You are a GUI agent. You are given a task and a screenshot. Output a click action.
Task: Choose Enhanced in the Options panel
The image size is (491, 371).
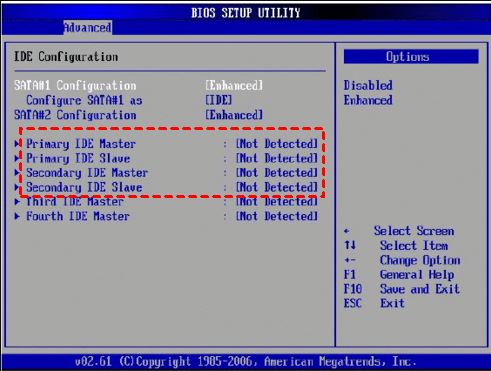(368, 100)
